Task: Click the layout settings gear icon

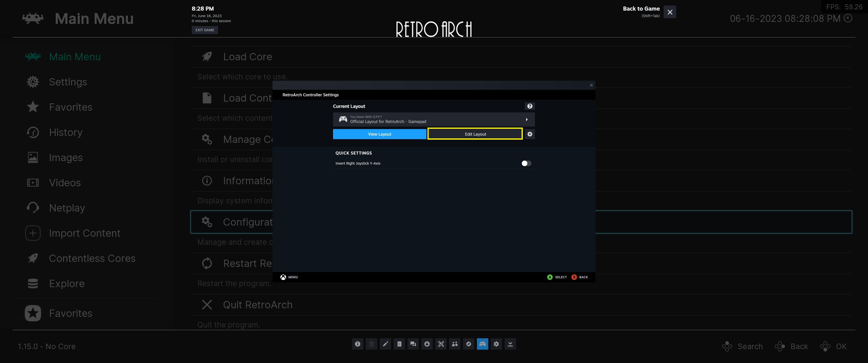Action: tap(530, 134)
